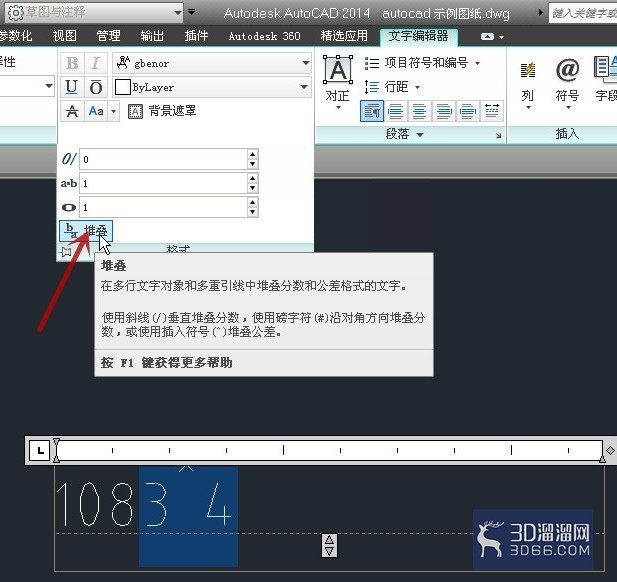The height and width of the screenshot is (582, 617).
Task: Click the oblique angle input field
Action: tap(163, 159)
